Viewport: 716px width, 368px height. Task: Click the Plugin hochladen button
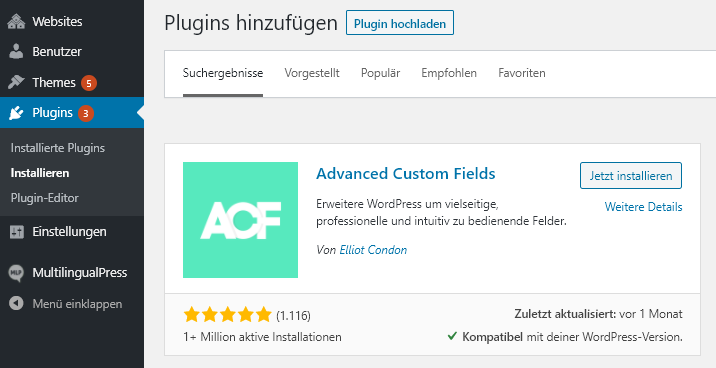pyautogui.click(x=400, y=23)
